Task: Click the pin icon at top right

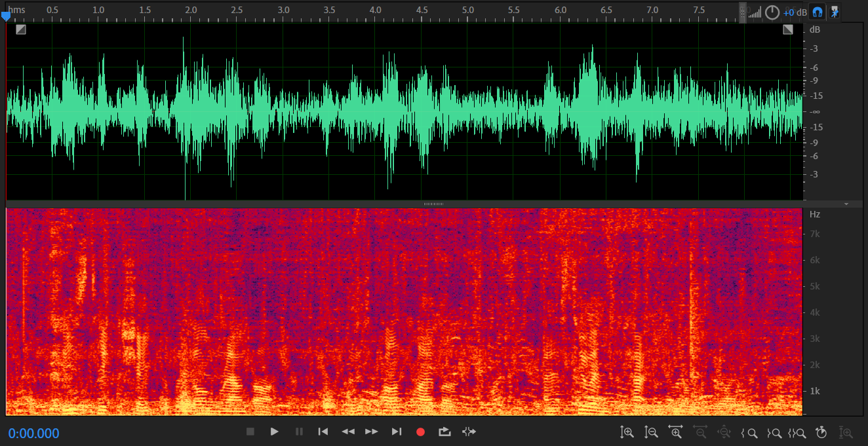Action: click(835, 12)
